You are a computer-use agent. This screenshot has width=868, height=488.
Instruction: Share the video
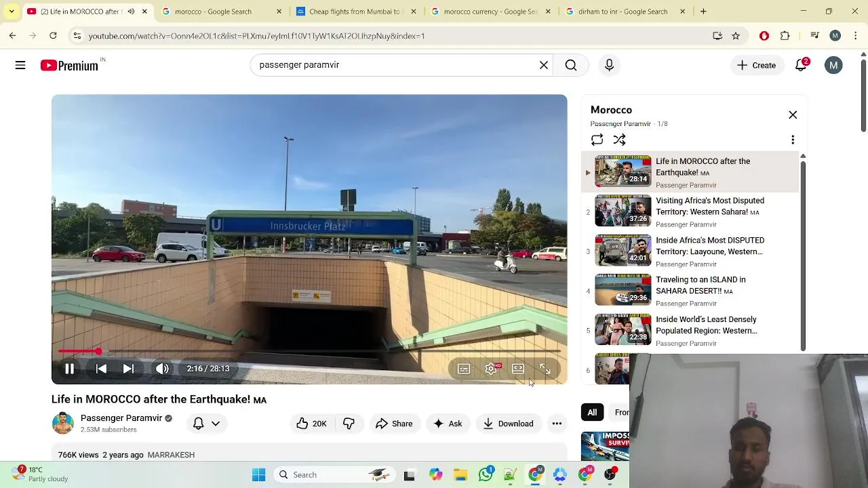click(394, 424)
